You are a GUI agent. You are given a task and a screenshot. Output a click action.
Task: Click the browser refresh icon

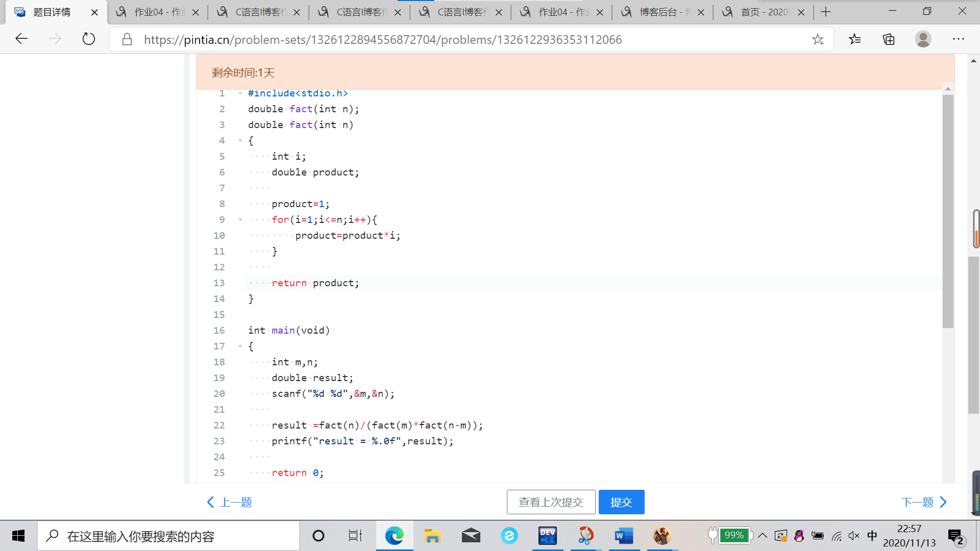89,39
